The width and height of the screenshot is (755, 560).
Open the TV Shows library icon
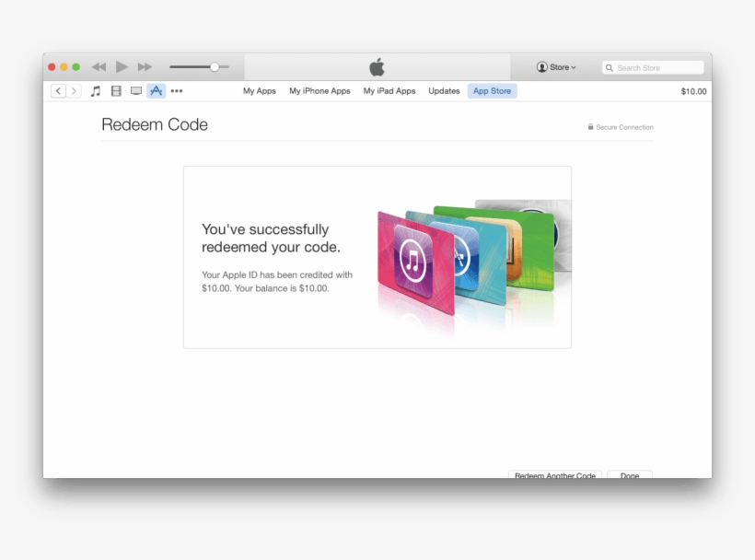pyautogui.click(x=136, y=91)
